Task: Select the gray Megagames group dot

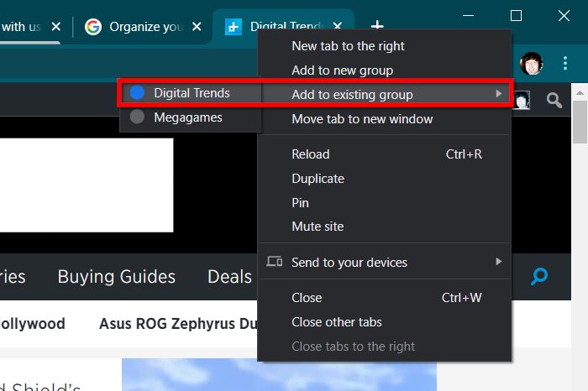Action: pos(137,117)
